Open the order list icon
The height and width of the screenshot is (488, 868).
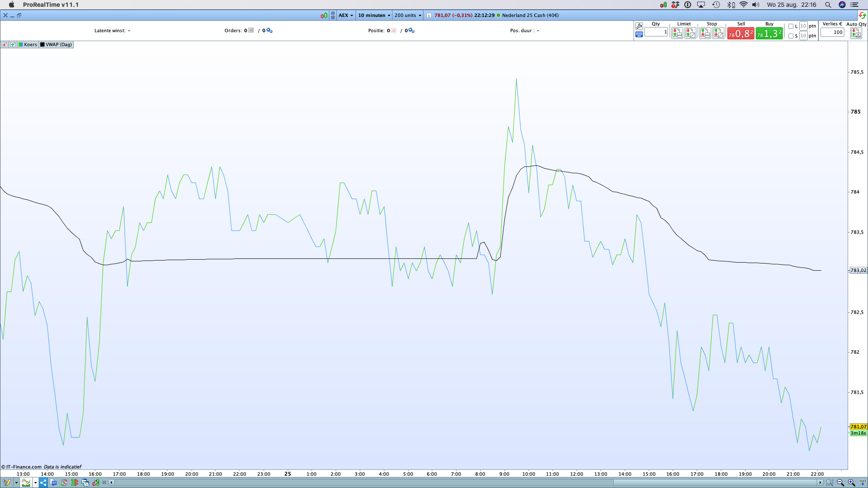tap(64, 482)
